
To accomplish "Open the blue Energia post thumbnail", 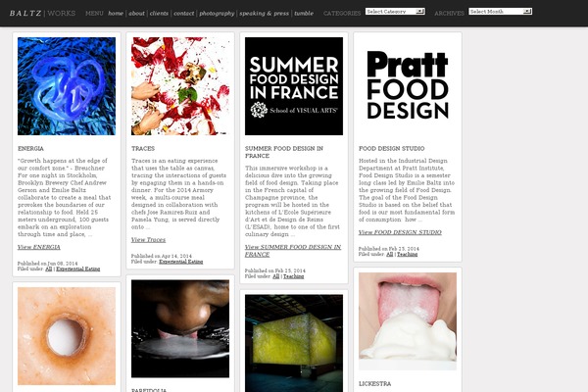I will pos(67,86).
